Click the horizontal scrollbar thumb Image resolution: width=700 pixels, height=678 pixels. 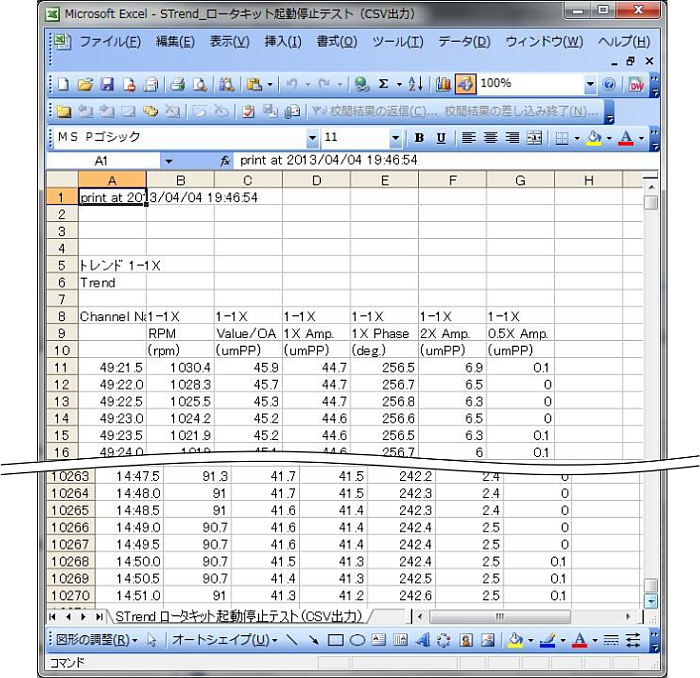[x=500, y=617]
